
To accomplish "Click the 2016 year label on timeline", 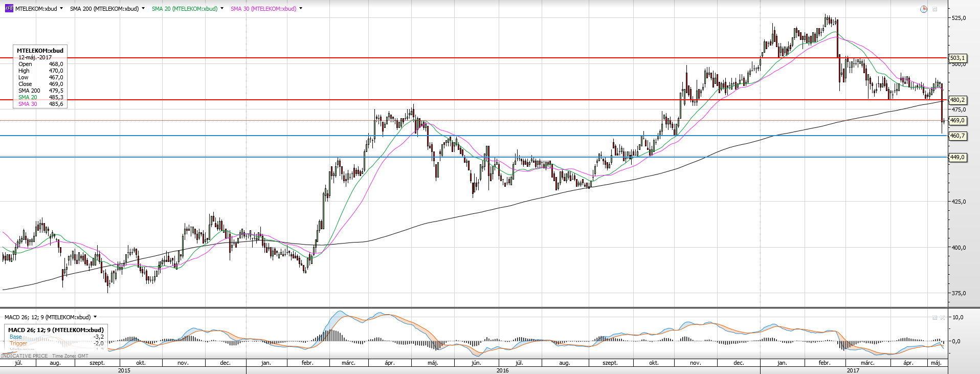I will (x=503, y=370).
